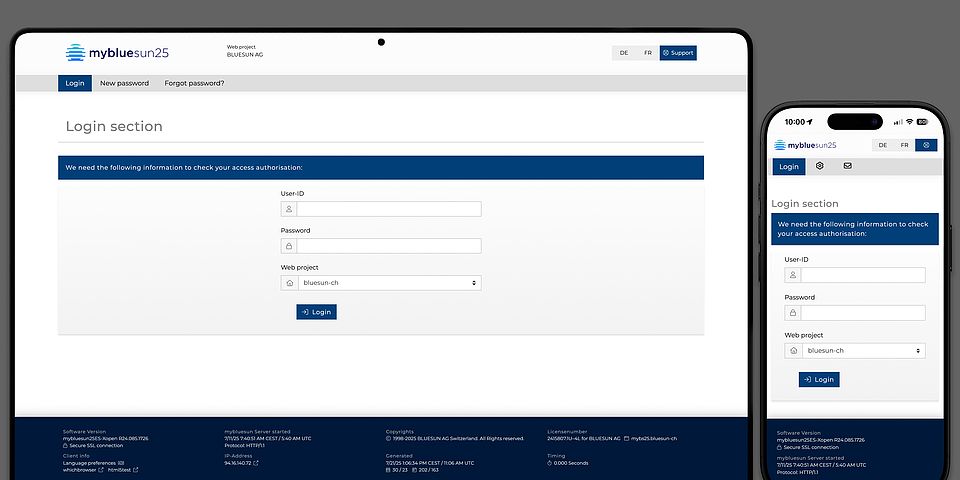This screenshot has width=960, height=480.
Task: Click the 30 / 23 counter icon in footer
Action: pyautogui.click(x=388, y=470)
